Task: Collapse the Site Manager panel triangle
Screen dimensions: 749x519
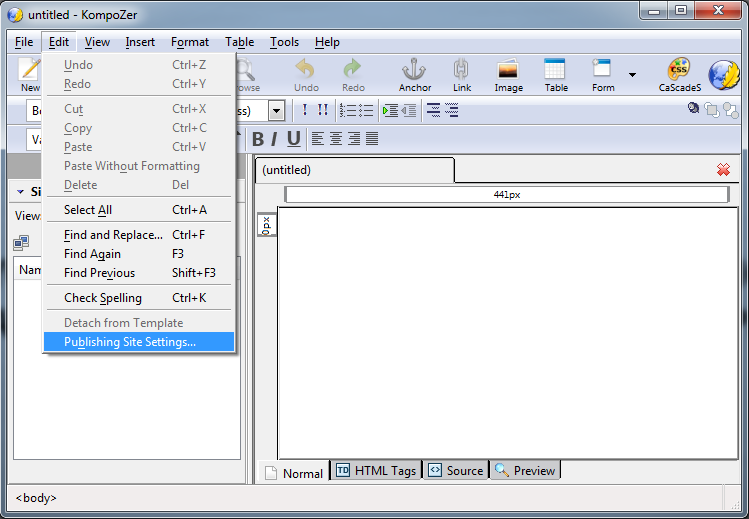Action: pyautogui.click(x=20, y=192)
